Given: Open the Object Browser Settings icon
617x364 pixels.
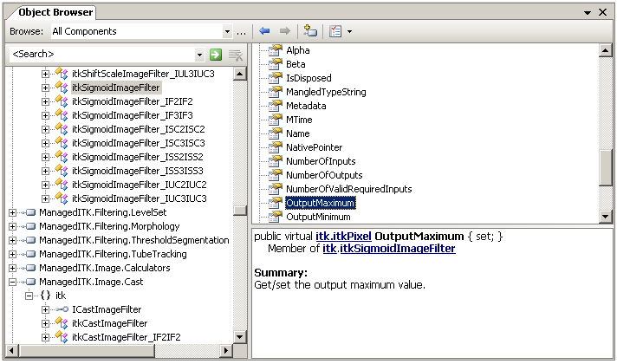Looking at the screenshot, I should click(334, 31).
